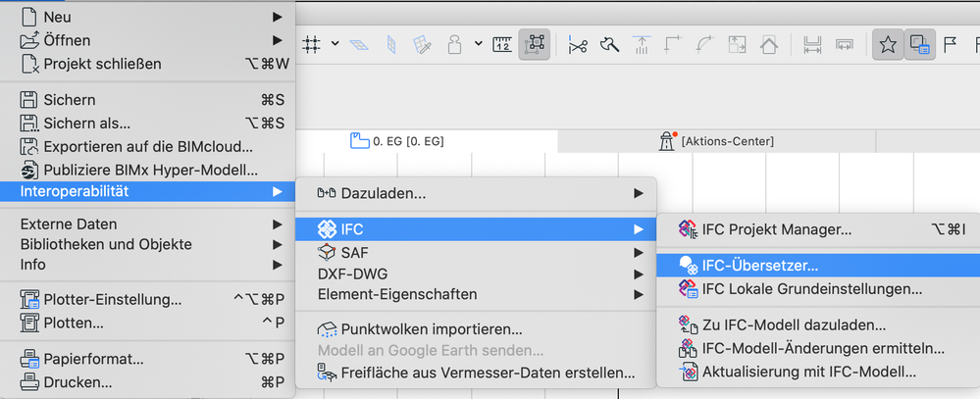Click the flag icon in toolbar
The height and width of the screenshot is (399, 980).
(951, 44)
